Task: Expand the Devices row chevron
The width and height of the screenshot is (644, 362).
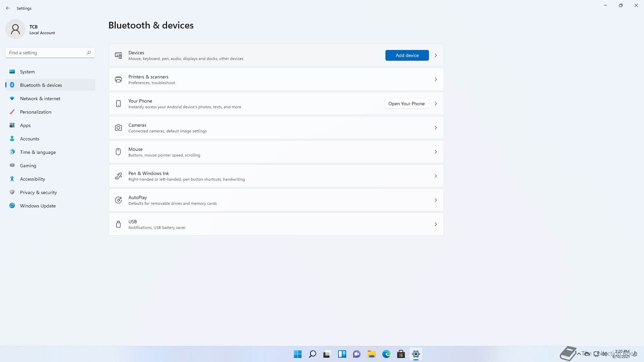Action: (436, 55)
